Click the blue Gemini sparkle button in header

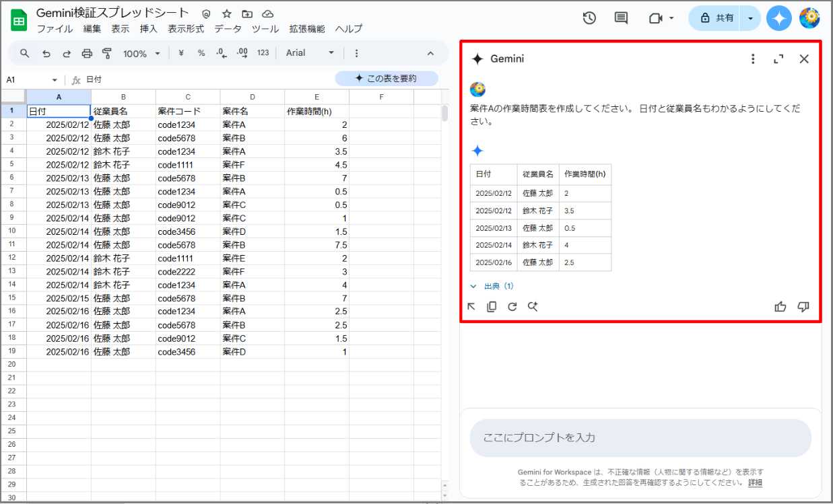tap(779, 18)
